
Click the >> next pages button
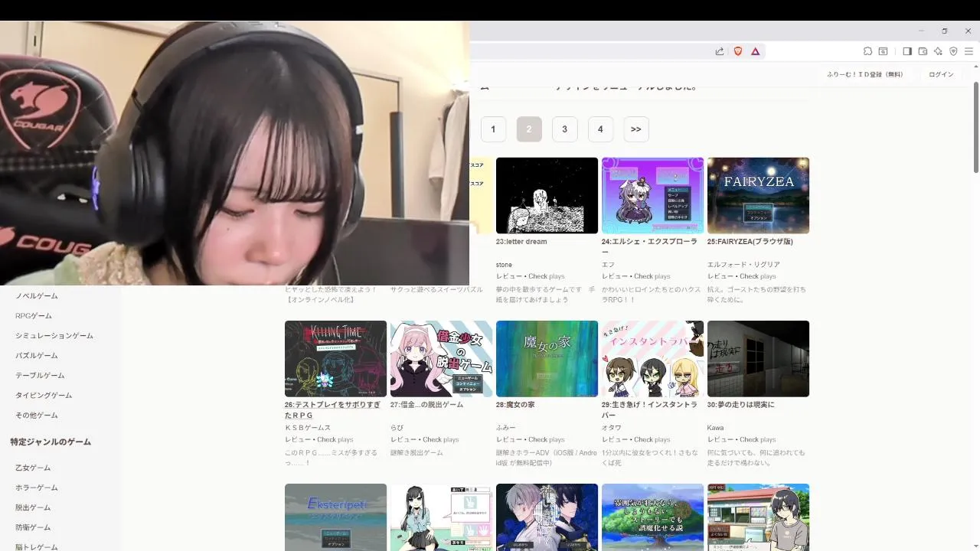coord(636,129)
